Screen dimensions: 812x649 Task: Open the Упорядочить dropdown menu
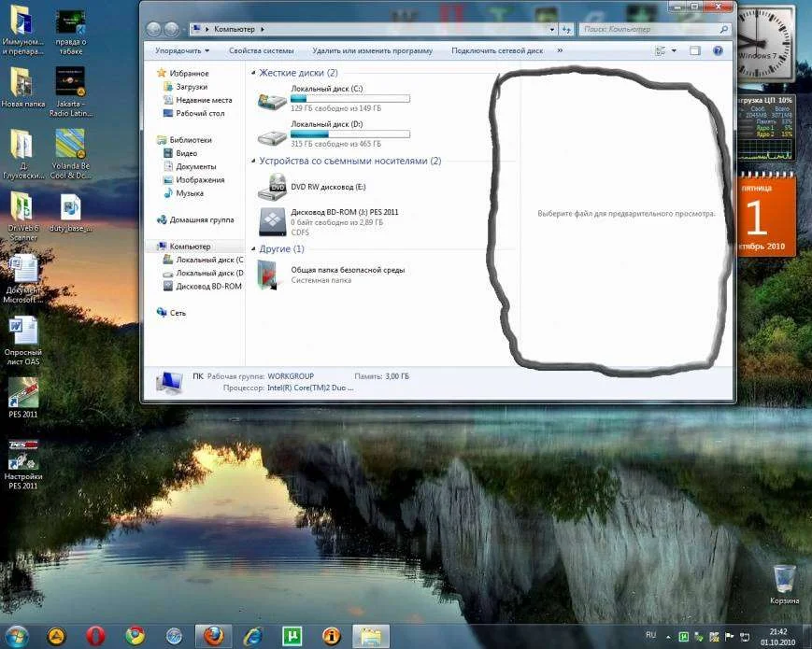click(182, 50)
